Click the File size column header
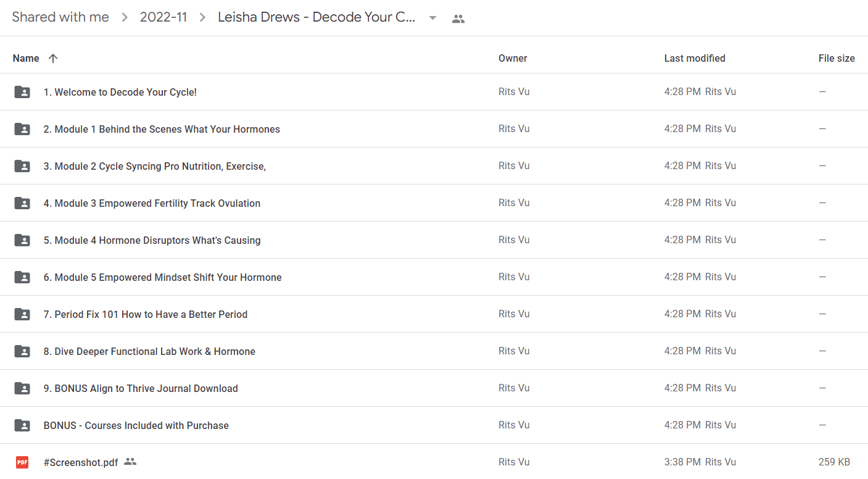 pos(837,58)
